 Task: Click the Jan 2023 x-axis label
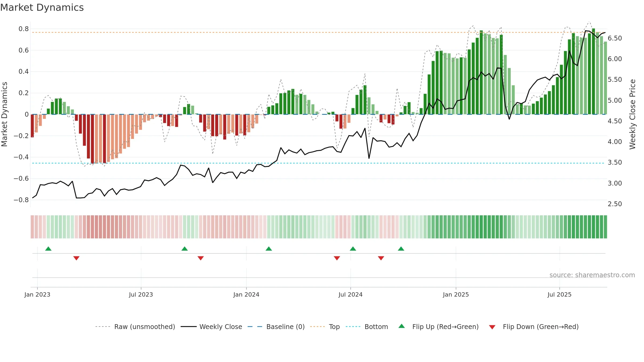coord(37,294)
